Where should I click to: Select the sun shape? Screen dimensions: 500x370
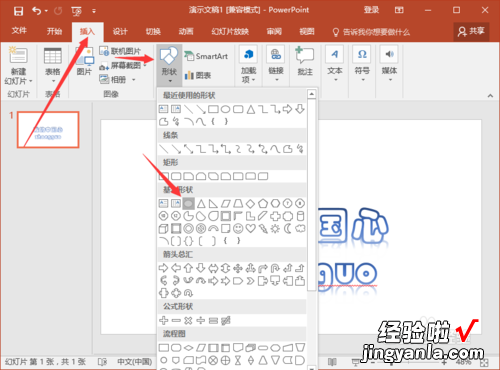275,229
